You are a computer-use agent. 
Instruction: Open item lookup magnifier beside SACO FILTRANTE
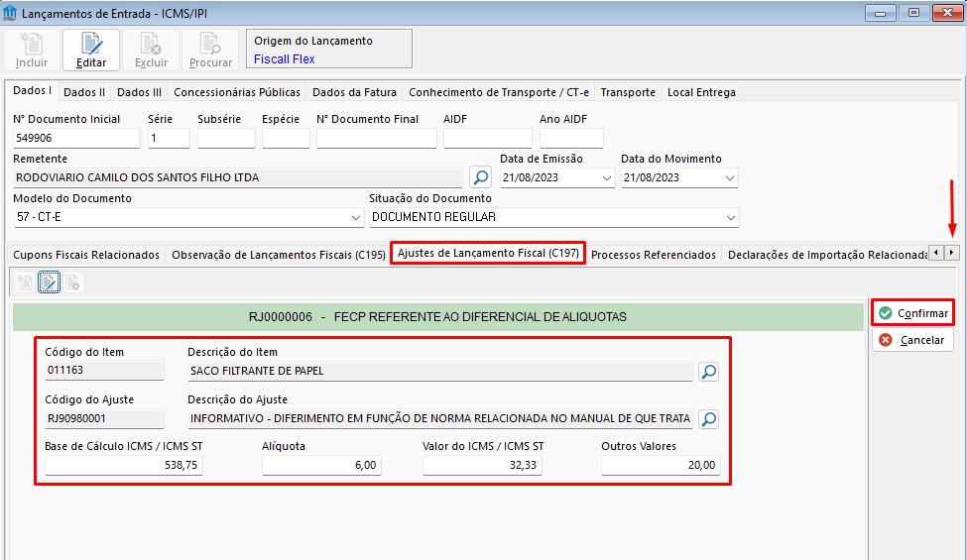(709, 371)
